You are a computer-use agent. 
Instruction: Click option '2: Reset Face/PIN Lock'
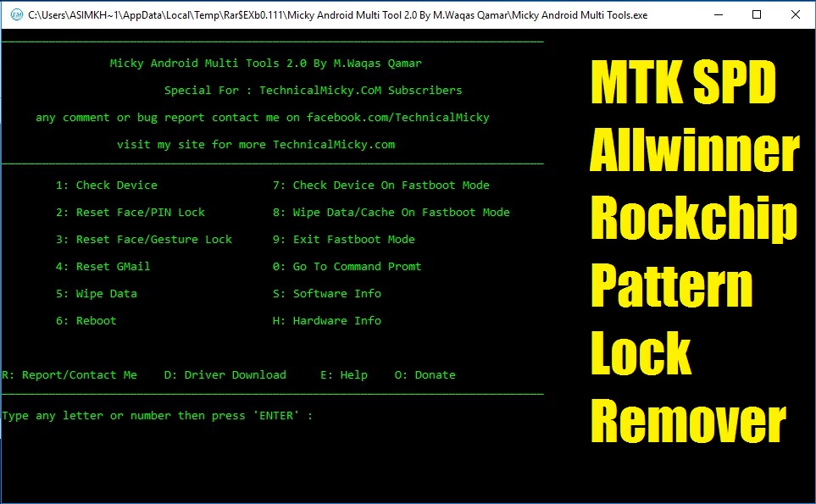coord(130,213)
